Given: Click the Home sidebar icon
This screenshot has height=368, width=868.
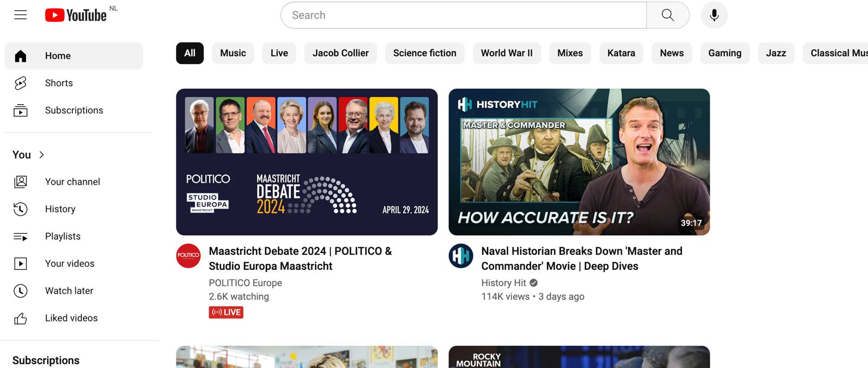Looking at the screenshot, I should (21, 56).
